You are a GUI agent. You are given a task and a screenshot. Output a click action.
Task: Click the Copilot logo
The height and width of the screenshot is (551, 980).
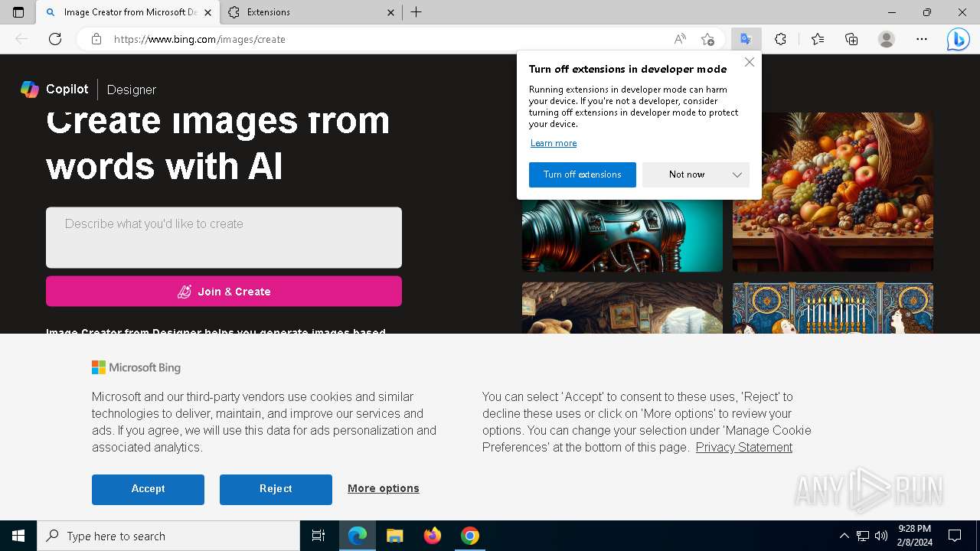click(x=54, y=89)
